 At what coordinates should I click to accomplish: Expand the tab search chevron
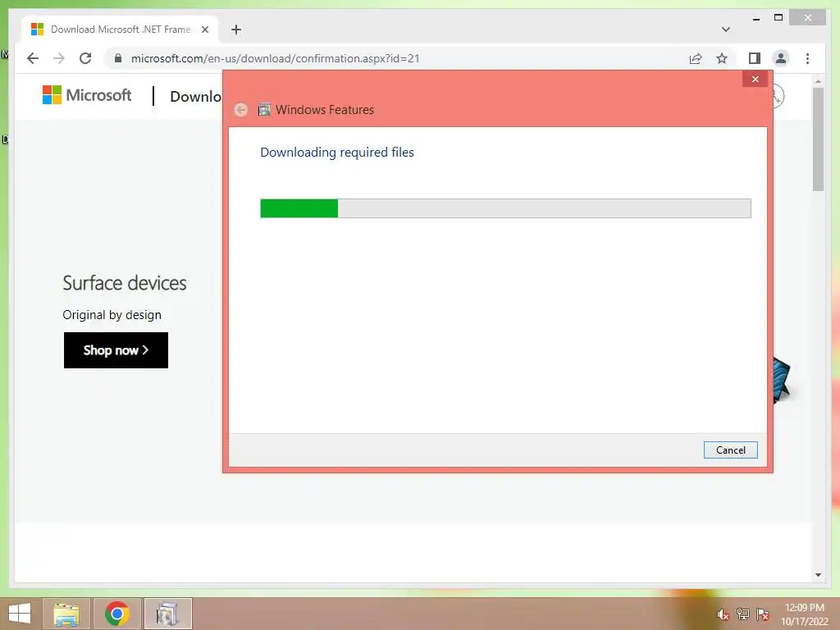point(725,30)
